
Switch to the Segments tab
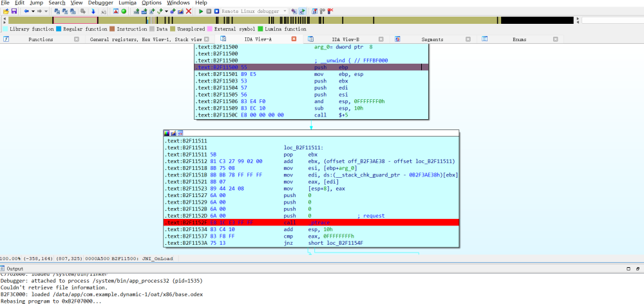[433, 39]
